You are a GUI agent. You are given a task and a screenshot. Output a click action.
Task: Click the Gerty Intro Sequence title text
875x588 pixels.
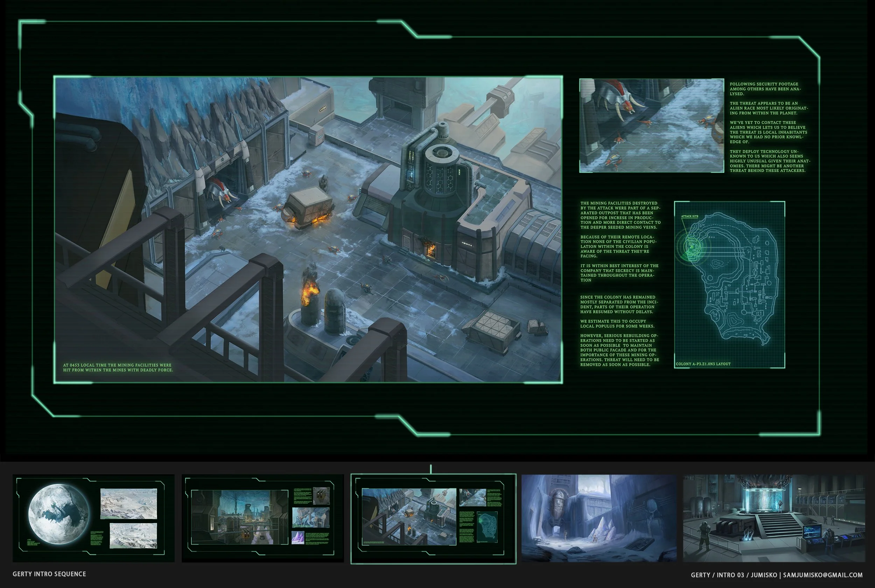(49, 574)
